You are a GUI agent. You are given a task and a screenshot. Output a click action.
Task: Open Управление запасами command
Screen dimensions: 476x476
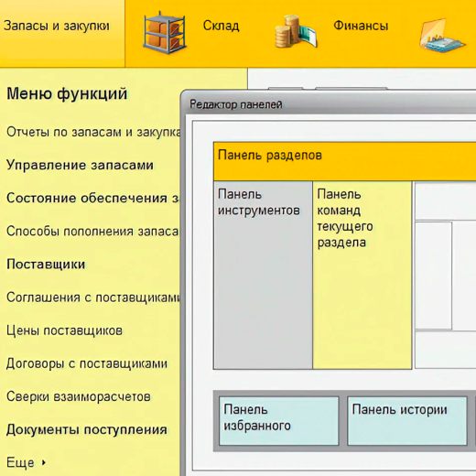(x=80, y=165)
